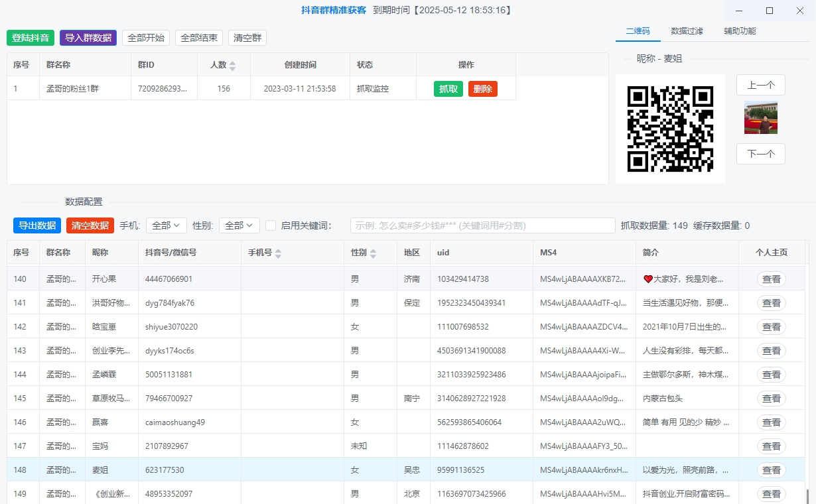The height and width of the screenshot is (504, 816).
Task: Click the QR code image
Action: 670,129
